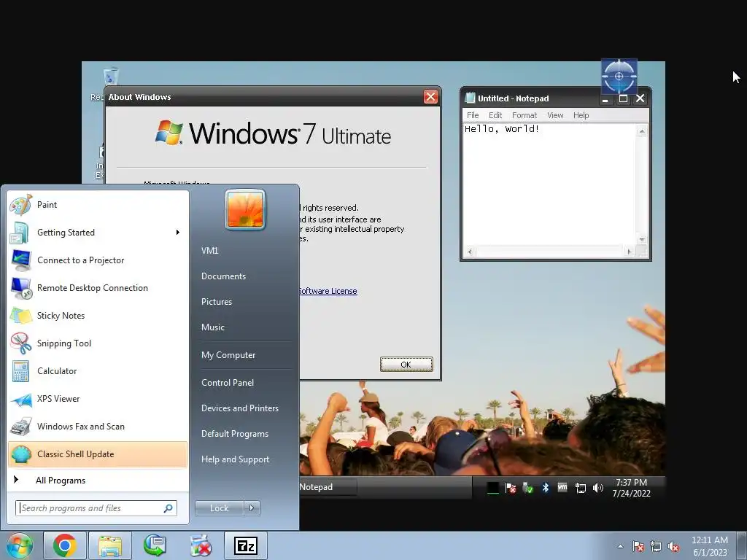The width and height of the screenshot is (747, 560).
Task: Click the search magnifier icon
Action: click(169, 508)
